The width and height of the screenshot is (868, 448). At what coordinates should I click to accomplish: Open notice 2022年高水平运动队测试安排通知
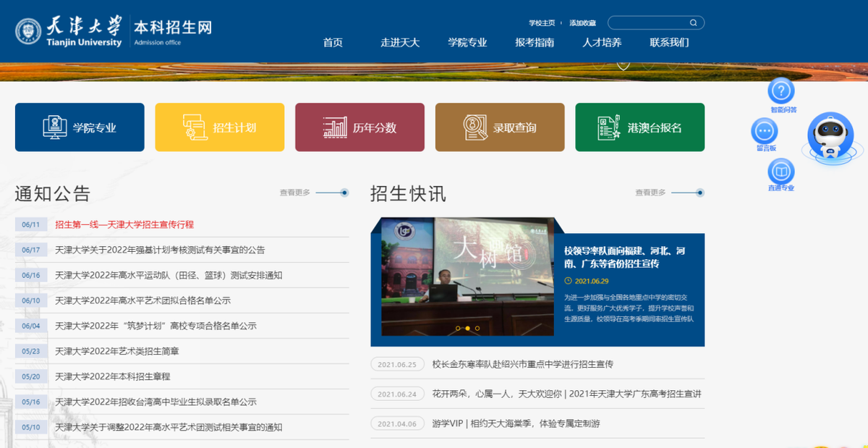tap(169, 275)
